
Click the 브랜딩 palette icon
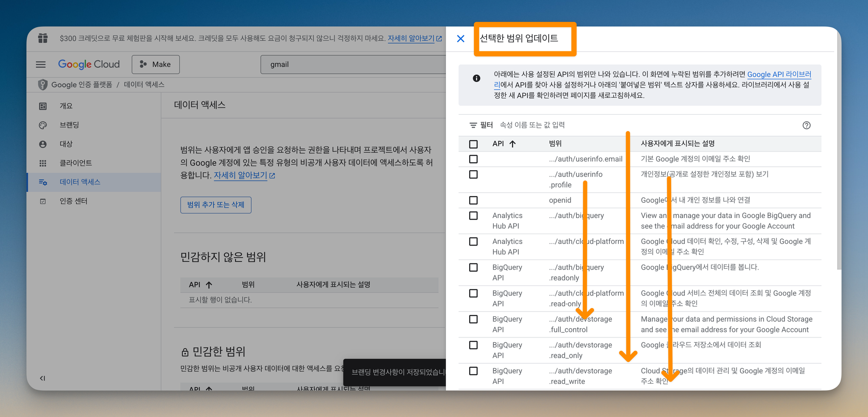(43, 125)
